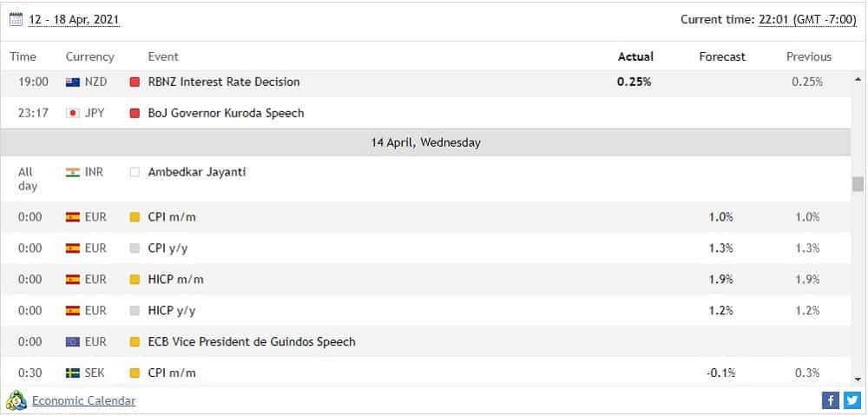Click the scrollbar down arrow
Image resolution: width=868 pixels, height=416 pixels.
tap(858, 380)
